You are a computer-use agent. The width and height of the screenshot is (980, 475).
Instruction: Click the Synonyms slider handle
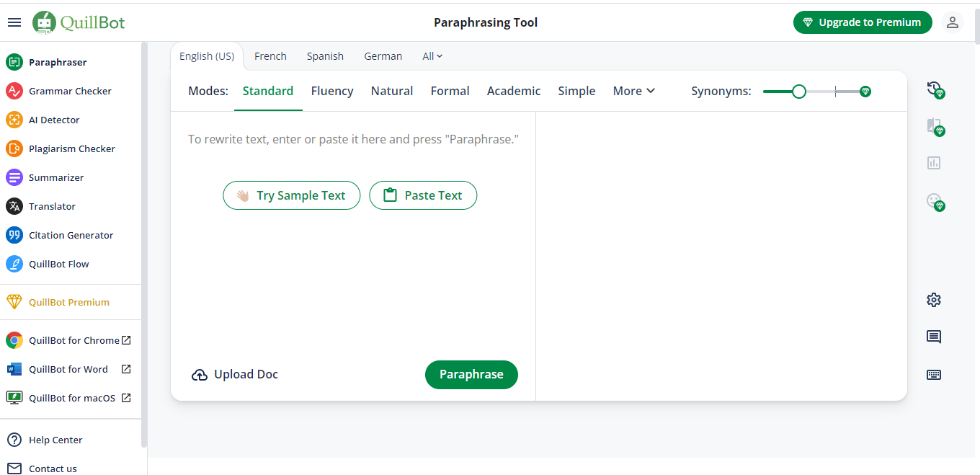798,92
